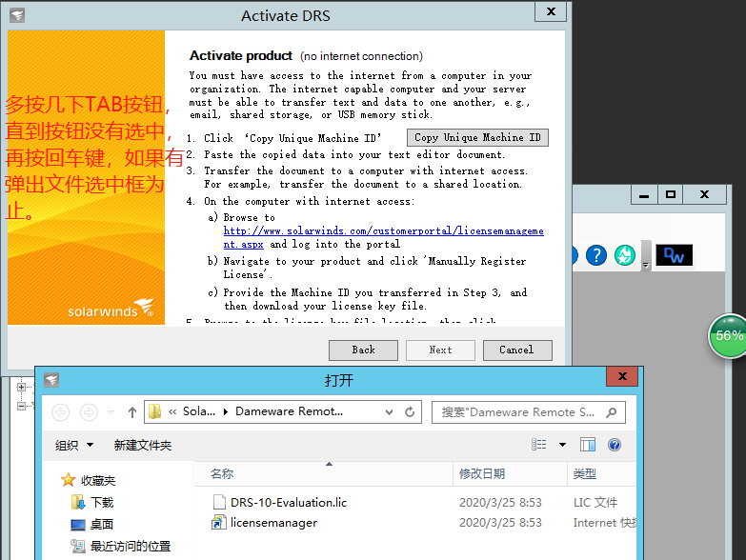Click the blue help question mark icon

[x=596, y=255]
